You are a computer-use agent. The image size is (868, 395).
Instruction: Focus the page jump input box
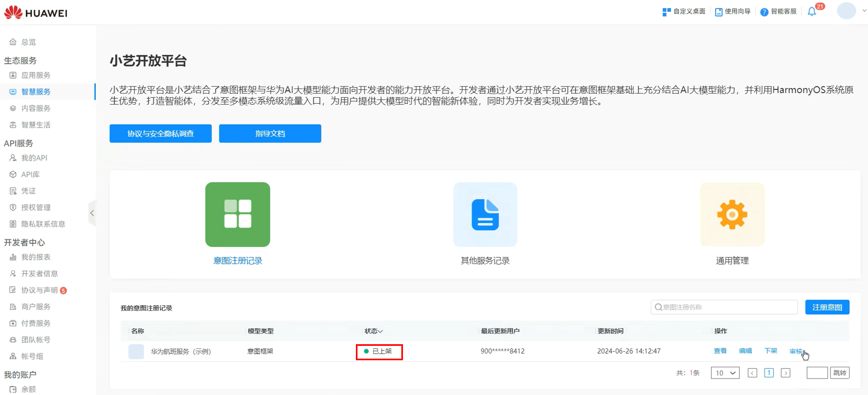[x=817, y=373]
